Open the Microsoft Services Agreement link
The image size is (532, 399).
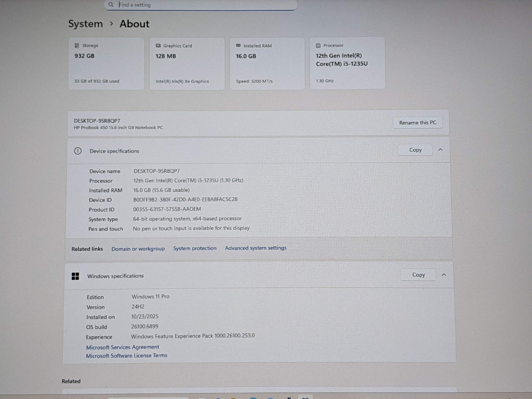122,347
